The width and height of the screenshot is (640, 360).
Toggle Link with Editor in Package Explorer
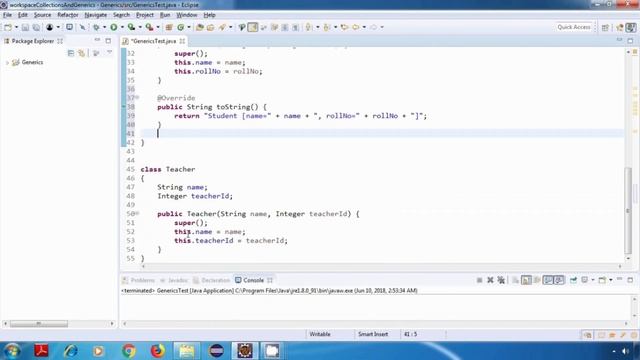click(x=82, y=53)
